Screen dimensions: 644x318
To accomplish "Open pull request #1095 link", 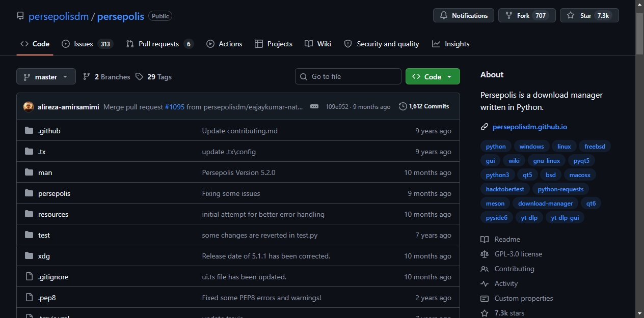I will [x=174, y=107].
